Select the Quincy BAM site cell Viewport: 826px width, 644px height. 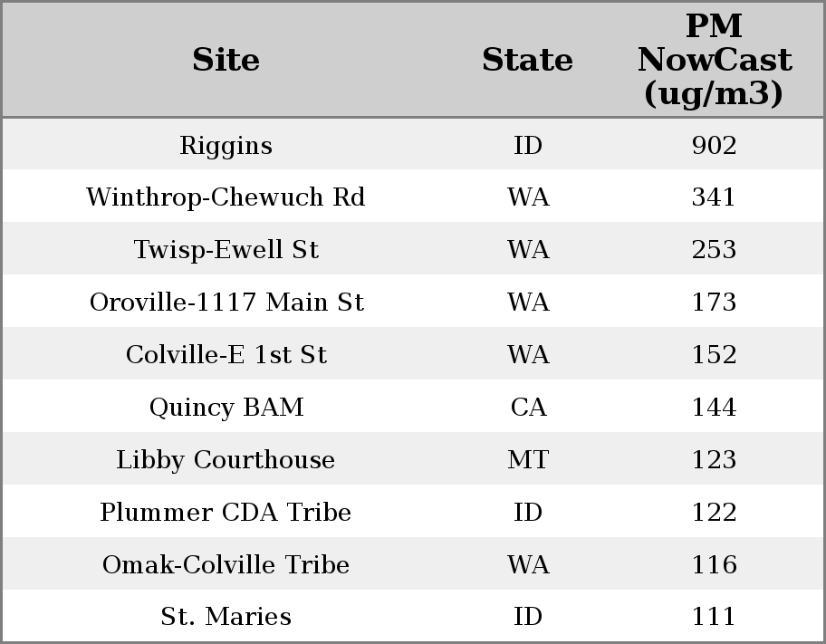tap(226, 408)
